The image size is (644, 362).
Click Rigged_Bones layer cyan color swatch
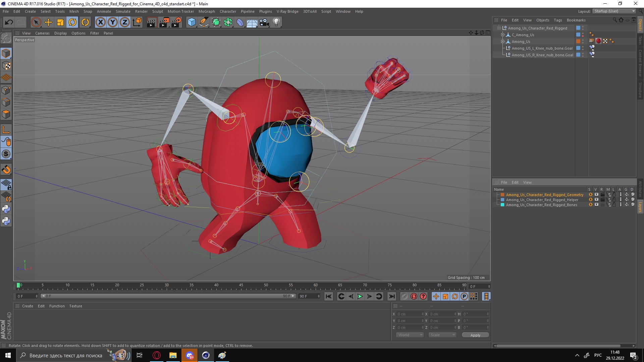point(502,204)
